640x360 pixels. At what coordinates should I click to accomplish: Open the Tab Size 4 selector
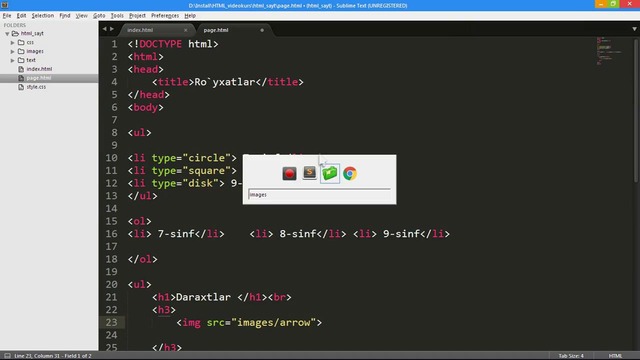(571, 356)
